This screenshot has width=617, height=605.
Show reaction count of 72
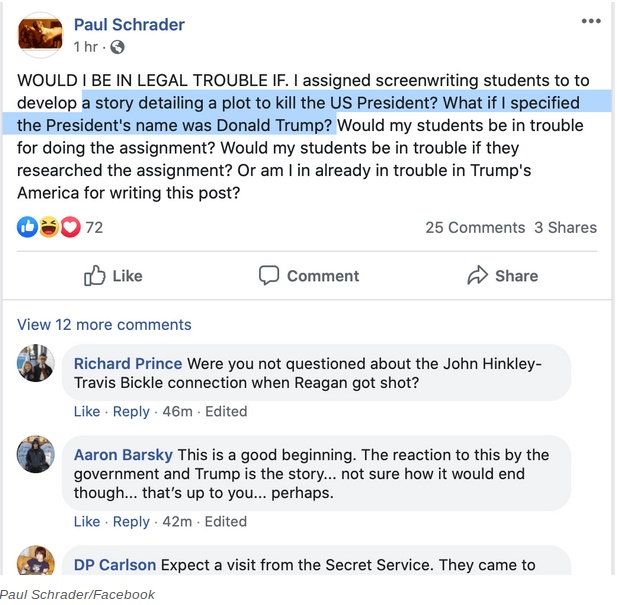point(94,227)
